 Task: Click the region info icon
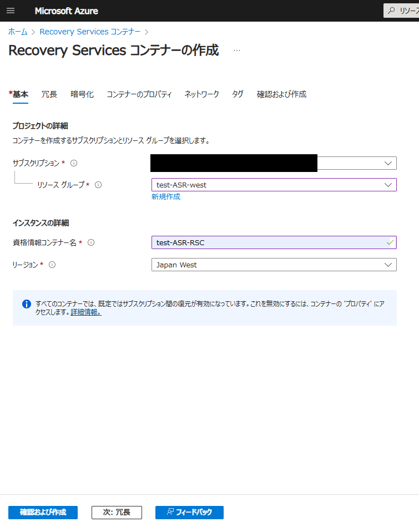pyautogui.click(x=52, y=265)
